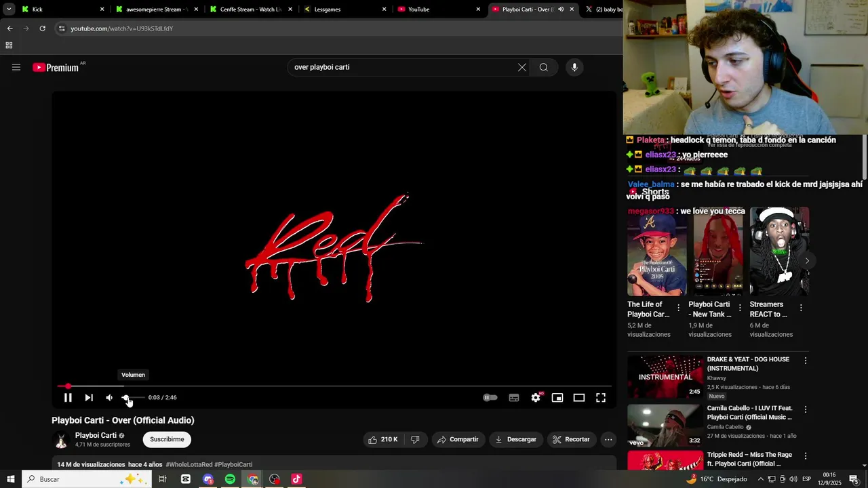Enter fullscreen mode on the video
This screenshot has height=488, width=868.
coord(601,398)
